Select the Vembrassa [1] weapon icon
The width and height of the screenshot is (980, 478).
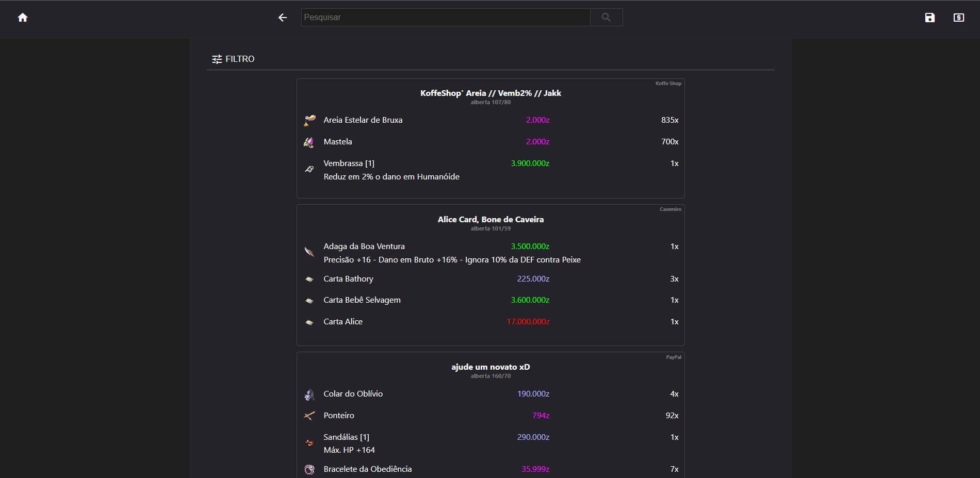(x=309, y=169)
